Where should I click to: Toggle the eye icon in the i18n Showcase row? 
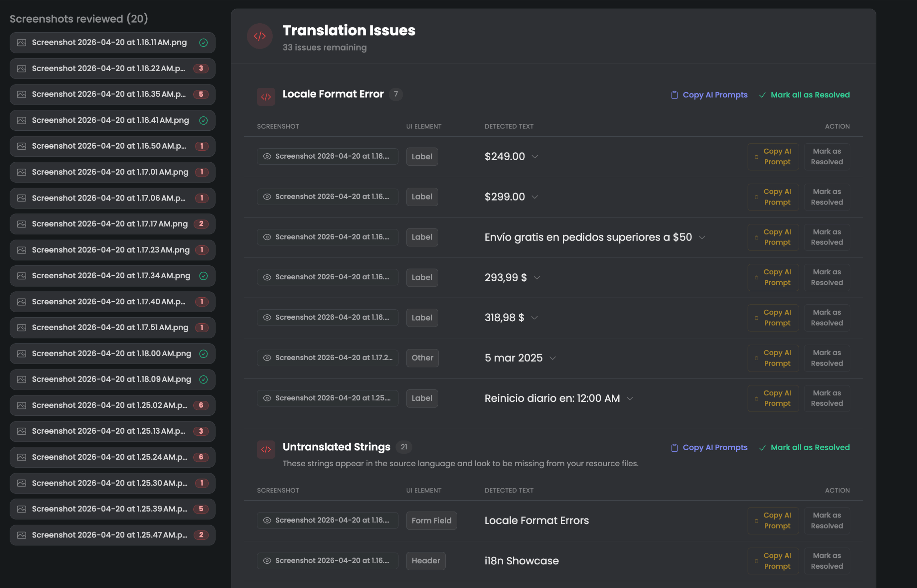pos(267,561)
